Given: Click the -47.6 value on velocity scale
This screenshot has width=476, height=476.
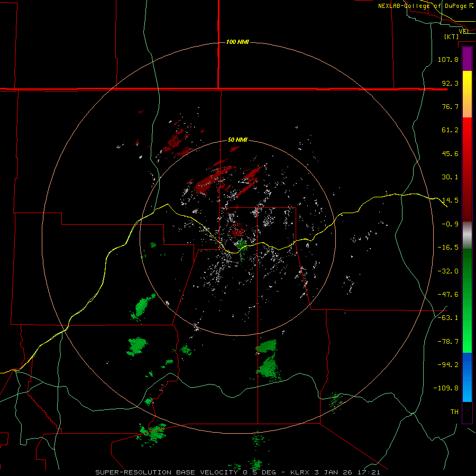Looking at the screenshot, I should (448, 295).
